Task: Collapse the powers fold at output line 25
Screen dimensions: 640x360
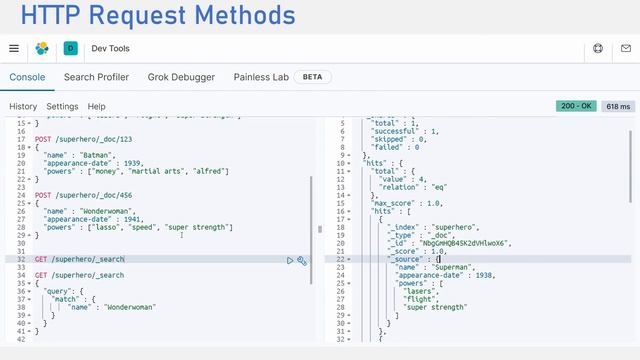Action: tap(349, 283)
